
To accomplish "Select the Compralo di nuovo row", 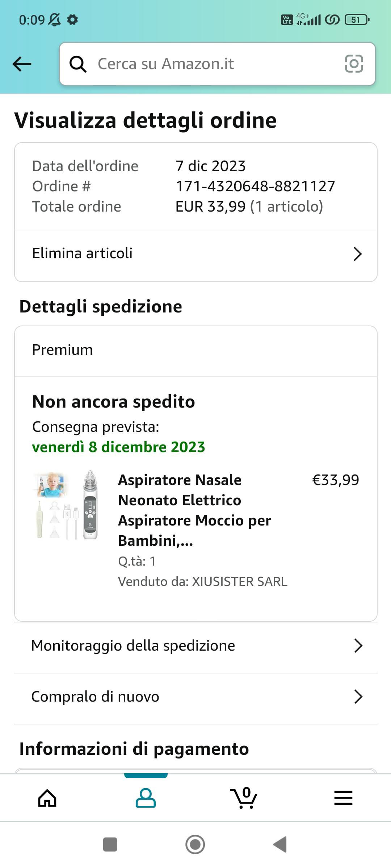I will coord(196,698).
